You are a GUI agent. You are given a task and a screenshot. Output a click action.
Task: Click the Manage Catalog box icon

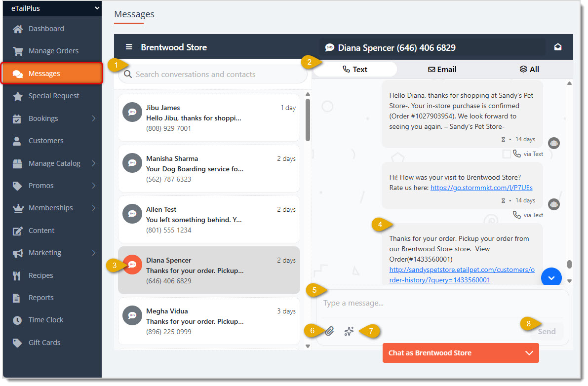(x=17, y=163)
